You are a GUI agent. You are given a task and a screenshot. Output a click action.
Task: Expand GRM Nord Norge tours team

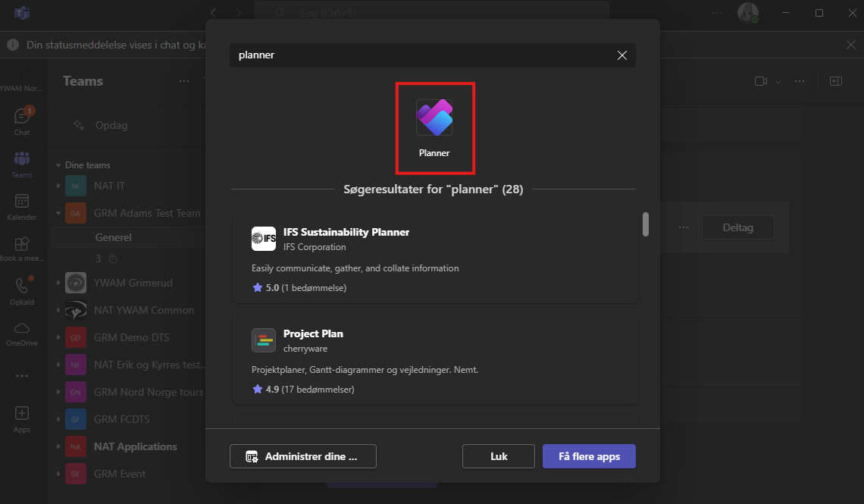[58, 392]
